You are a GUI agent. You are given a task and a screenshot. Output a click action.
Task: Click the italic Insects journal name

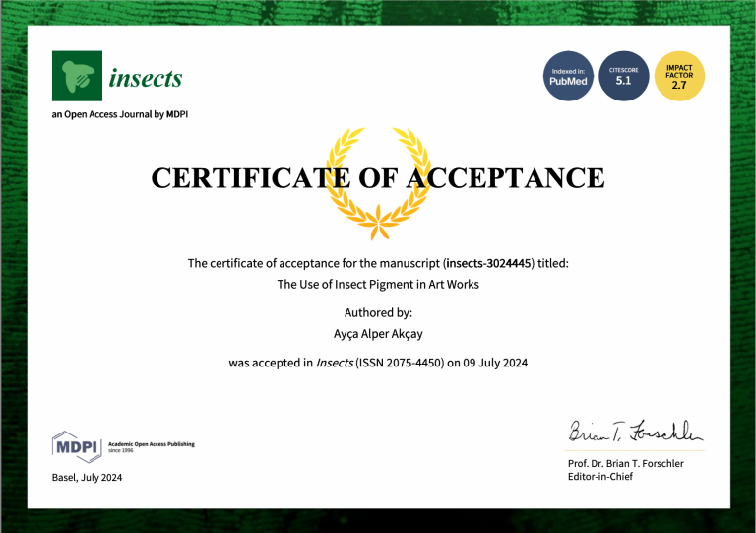335,363
